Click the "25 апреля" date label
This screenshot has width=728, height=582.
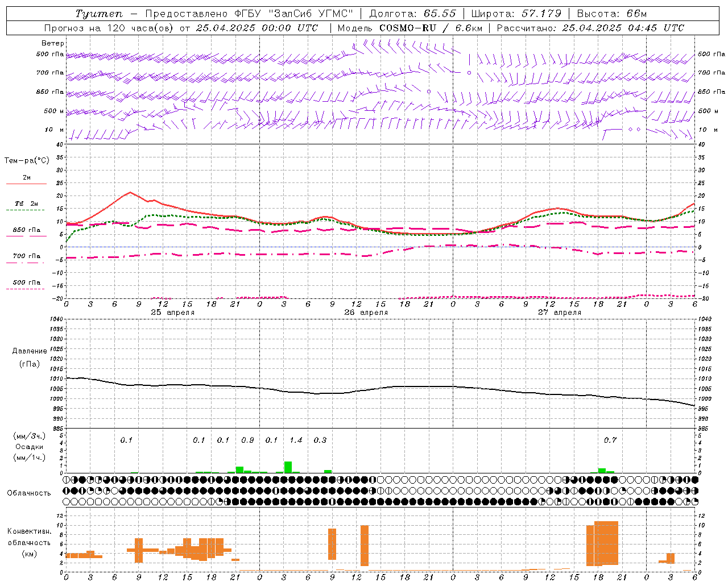(x=172, y=313)
